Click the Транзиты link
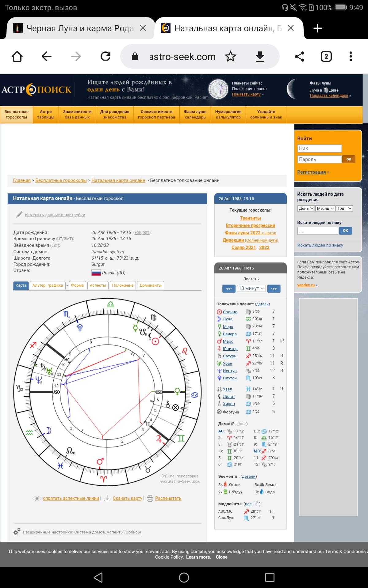The width and height of the screenshot is (368, 588). point(251,218)
